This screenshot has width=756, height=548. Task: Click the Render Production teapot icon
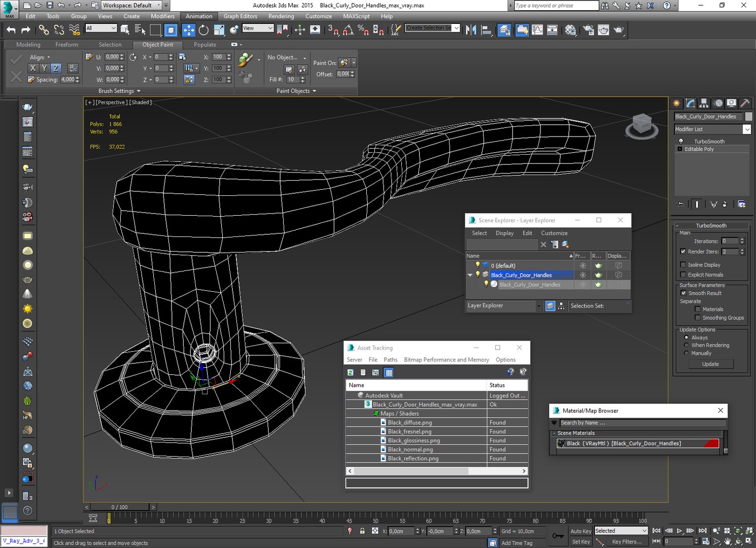click(x=618, y=30)
